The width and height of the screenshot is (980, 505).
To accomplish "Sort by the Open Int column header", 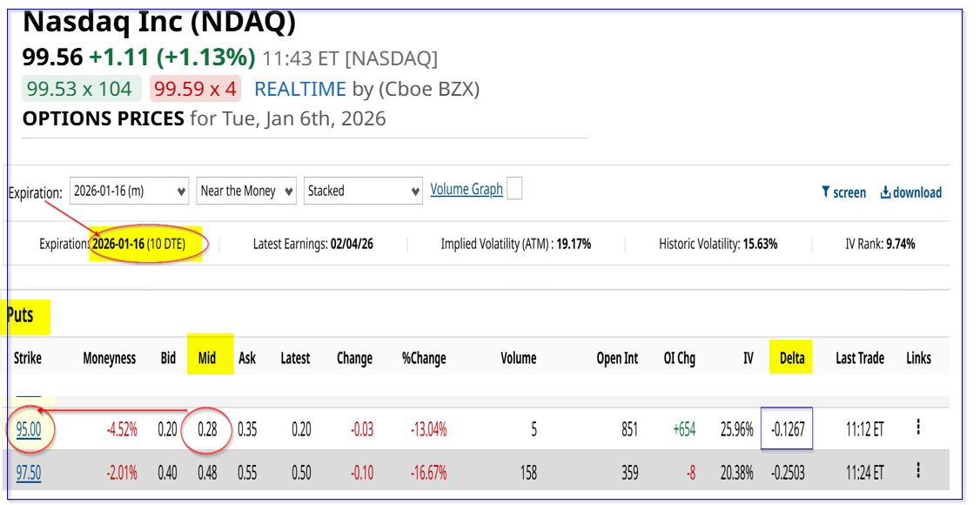I will point(618,358).
